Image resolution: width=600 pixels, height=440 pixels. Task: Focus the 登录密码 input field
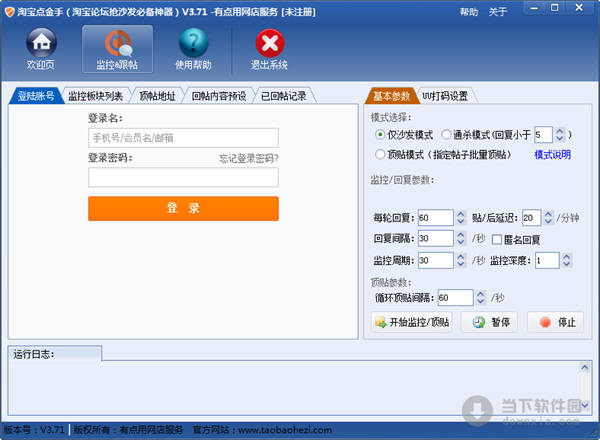click(183, 178)
